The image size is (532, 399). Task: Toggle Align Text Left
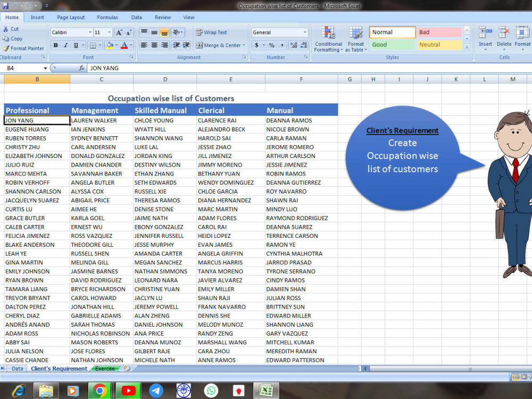click(144, 45)
